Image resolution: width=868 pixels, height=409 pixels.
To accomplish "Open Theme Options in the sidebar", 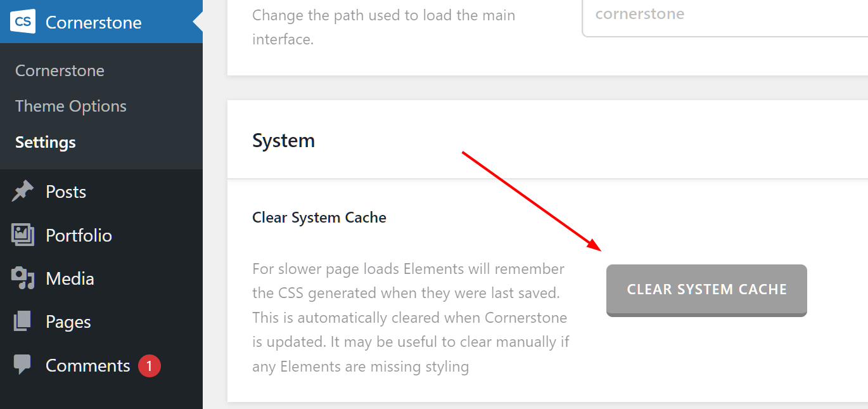I will point(71,106).
